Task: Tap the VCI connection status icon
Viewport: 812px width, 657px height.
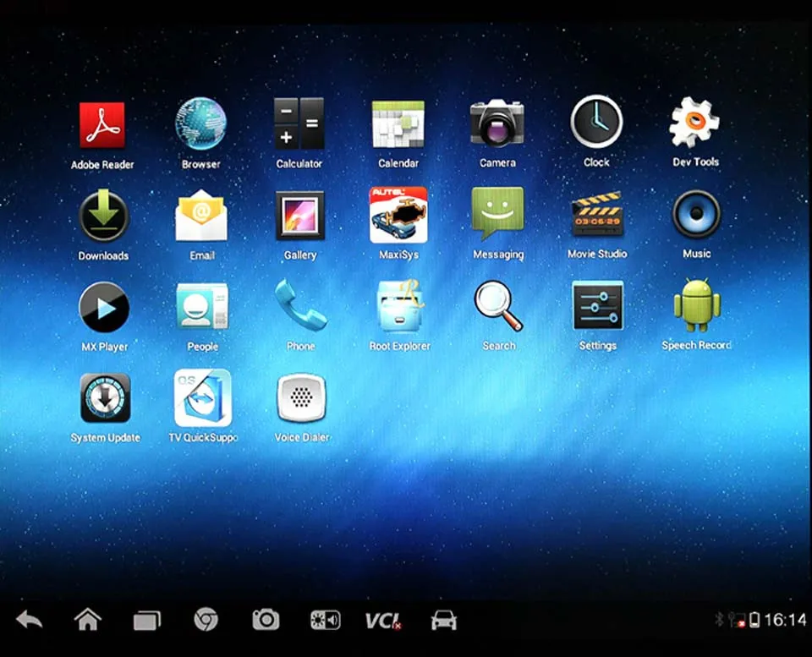Action: [383, 621]
